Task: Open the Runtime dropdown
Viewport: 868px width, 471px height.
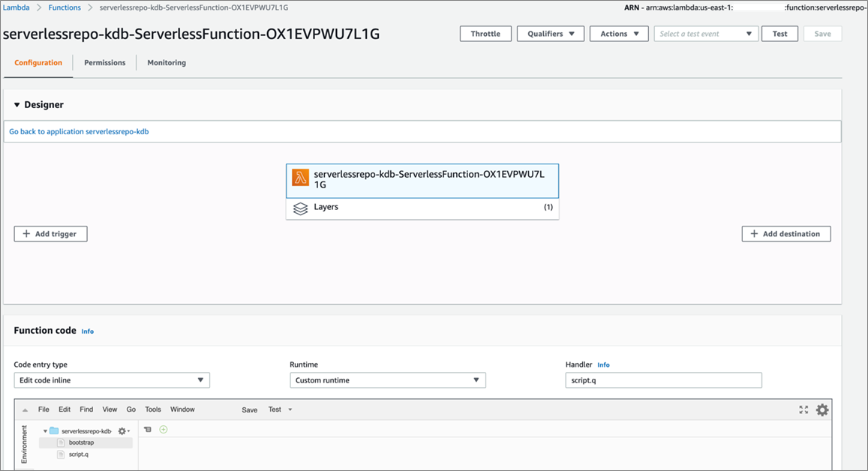Action: (388, 380)
